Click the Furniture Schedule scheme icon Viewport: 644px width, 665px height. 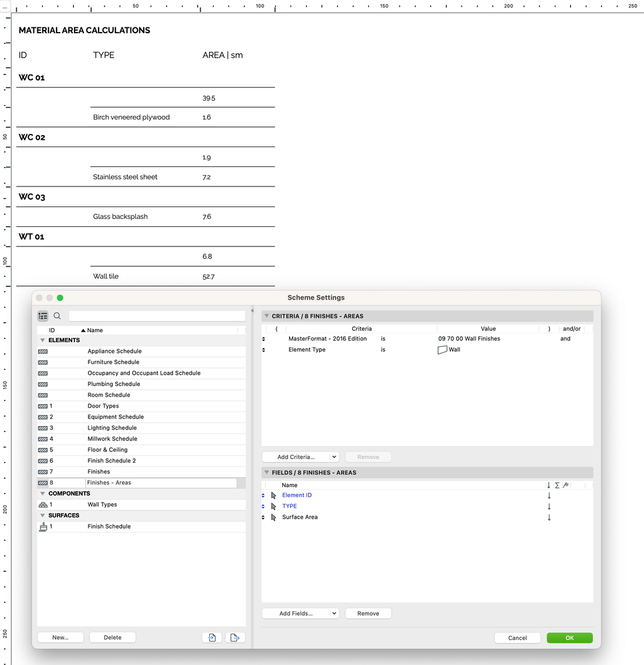pyautogui.click(x=43, y=363)
